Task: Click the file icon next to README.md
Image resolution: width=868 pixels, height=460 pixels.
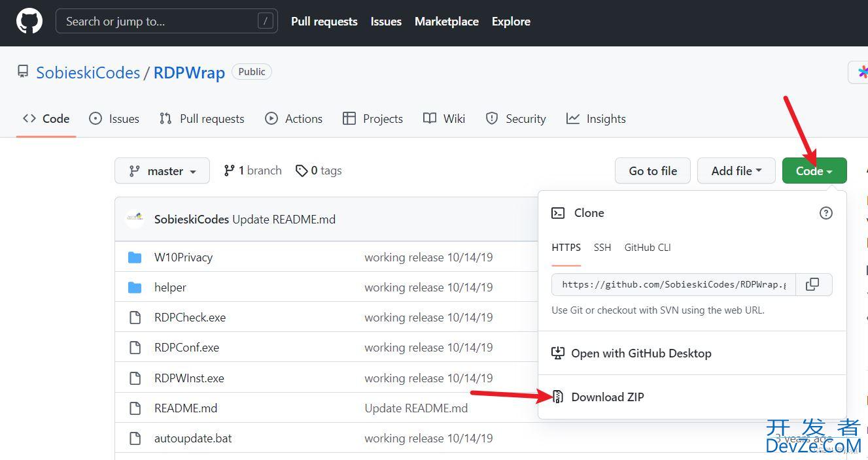Action: pyautogui.click(x=135, y=408)
